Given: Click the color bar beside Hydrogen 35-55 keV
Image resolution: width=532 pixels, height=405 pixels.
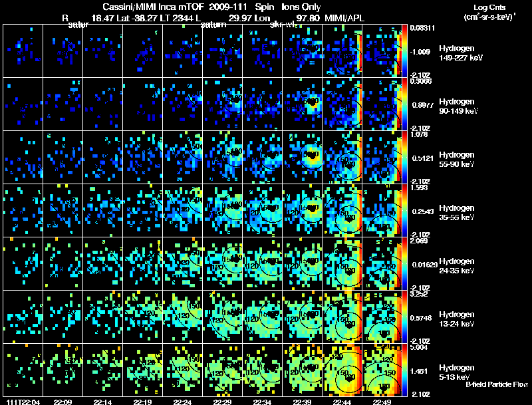Looking at the screenshot, I should (x=405, y=211).
